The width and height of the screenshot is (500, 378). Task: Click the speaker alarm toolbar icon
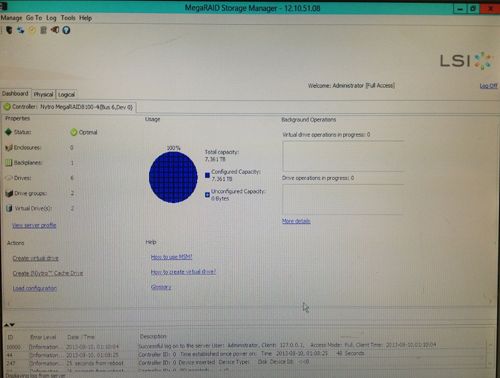55,30
